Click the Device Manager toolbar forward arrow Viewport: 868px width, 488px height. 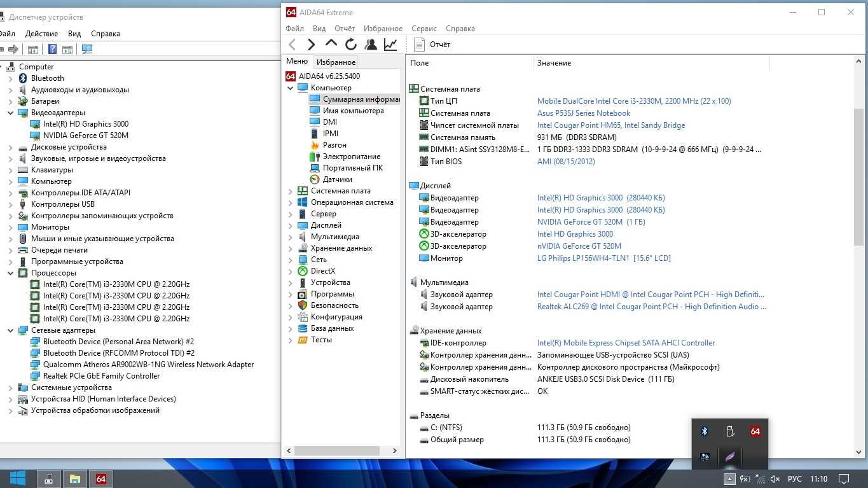click(13, 49)
